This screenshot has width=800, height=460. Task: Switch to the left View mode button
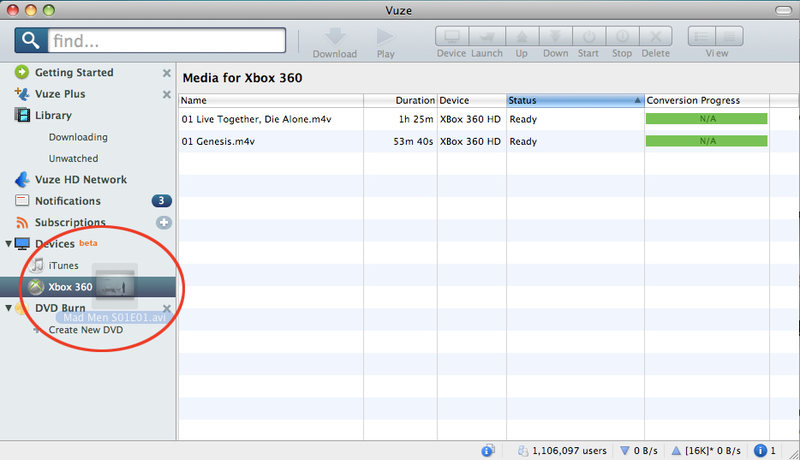pyautogui.click(x=702, y=36)
